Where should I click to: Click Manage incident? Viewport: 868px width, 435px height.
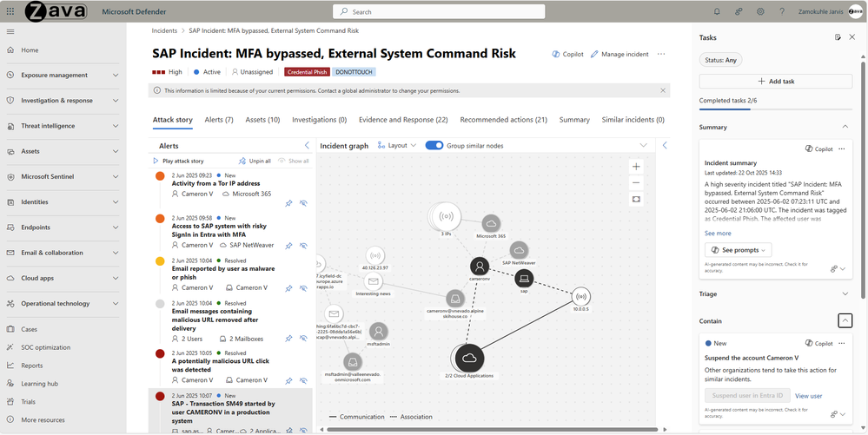620,54
